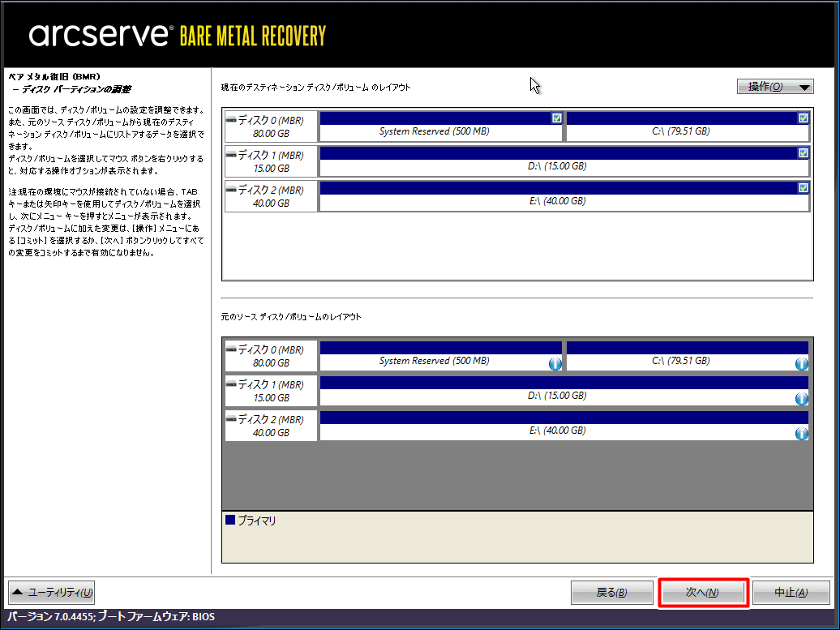
Task: Select source C:\ (79.51 GB) volume
Action: click(x=688, y=356)
